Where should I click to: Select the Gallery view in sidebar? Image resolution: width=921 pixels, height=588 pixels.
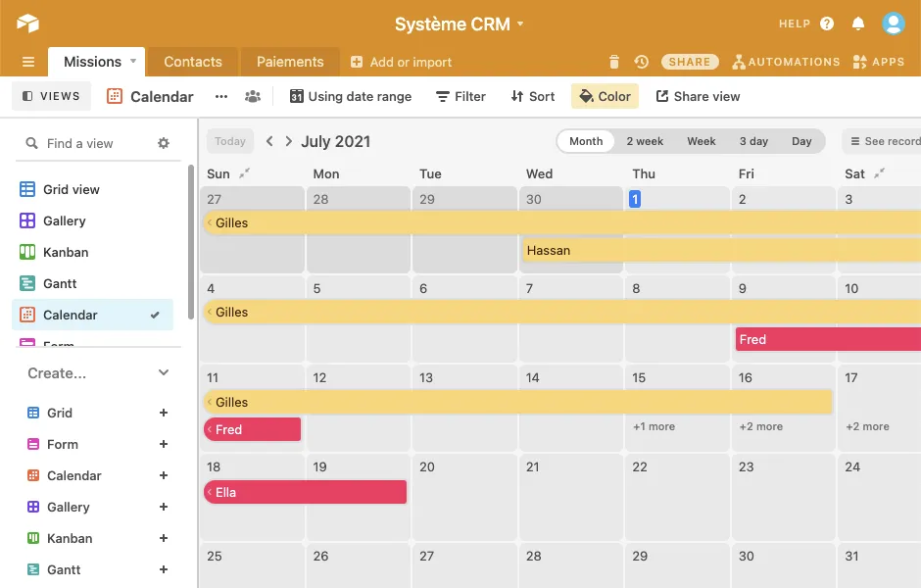(x=92, y=220)
